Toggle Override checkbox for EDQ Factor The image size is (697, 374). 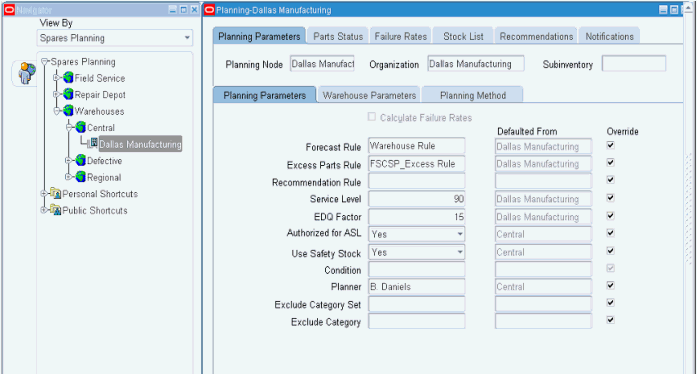pos(610,216)
